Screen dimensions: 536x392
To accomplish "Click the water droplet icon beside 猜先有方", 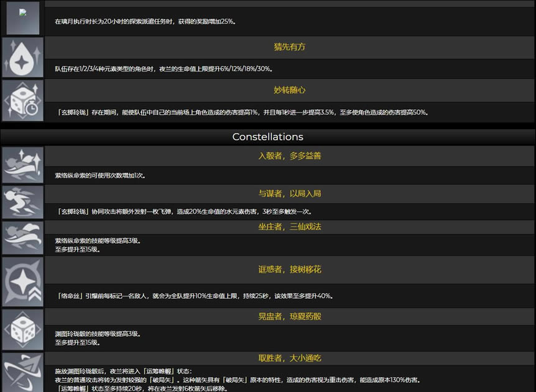I will (x=22, y=57).
